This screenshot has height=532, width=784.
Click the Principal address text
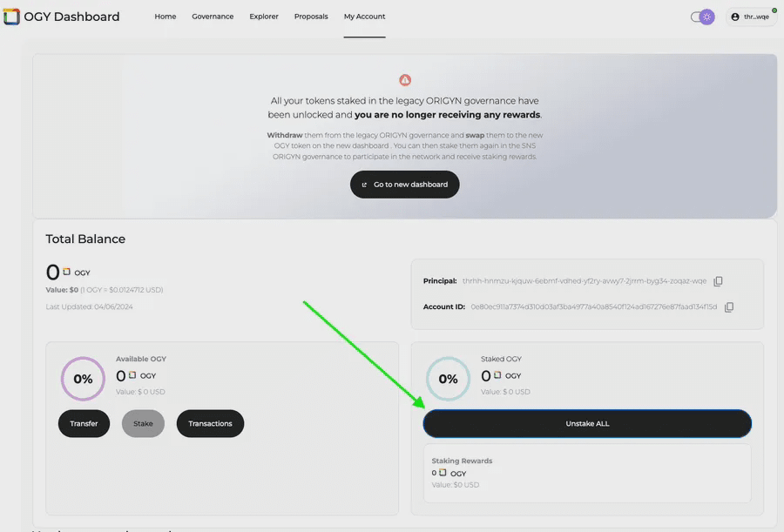pyautogui.click(x=584, y=281)
